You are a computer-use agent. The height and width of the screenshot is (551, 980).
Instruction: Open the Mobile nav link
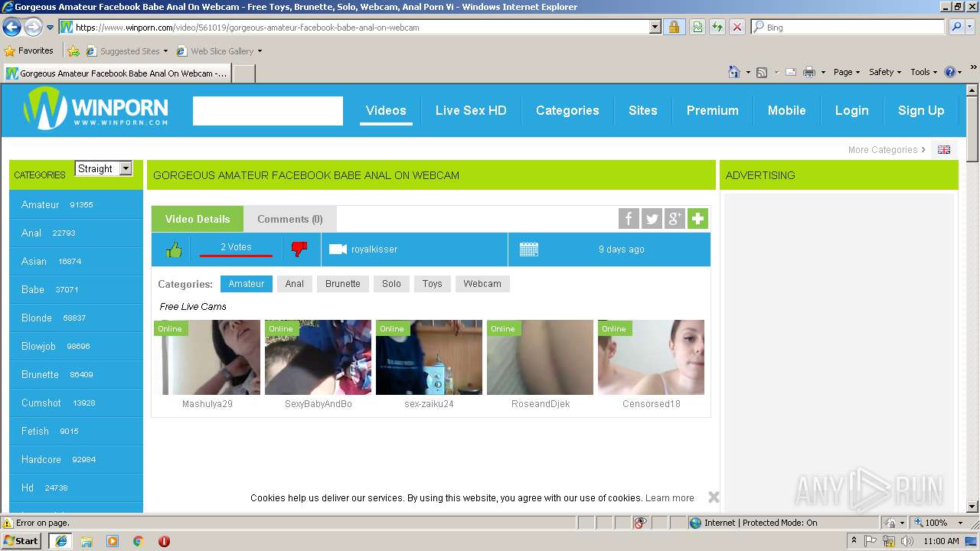coord(786,110)
